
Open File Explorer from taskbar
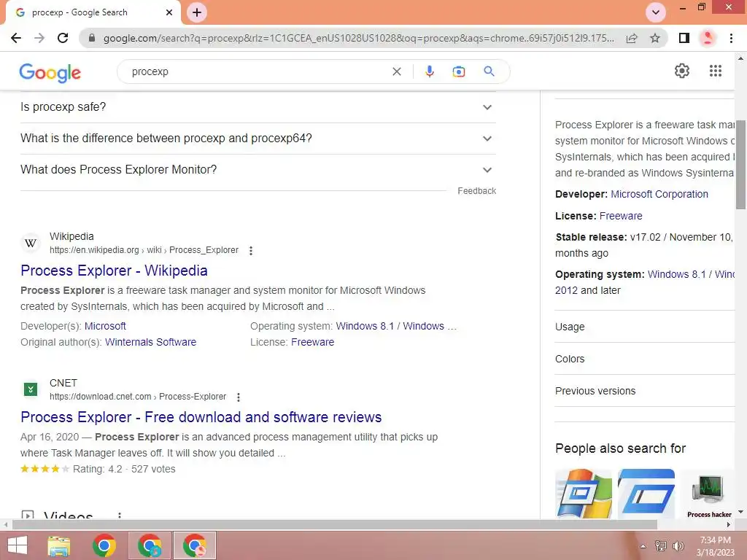click(x=58, y=545)
